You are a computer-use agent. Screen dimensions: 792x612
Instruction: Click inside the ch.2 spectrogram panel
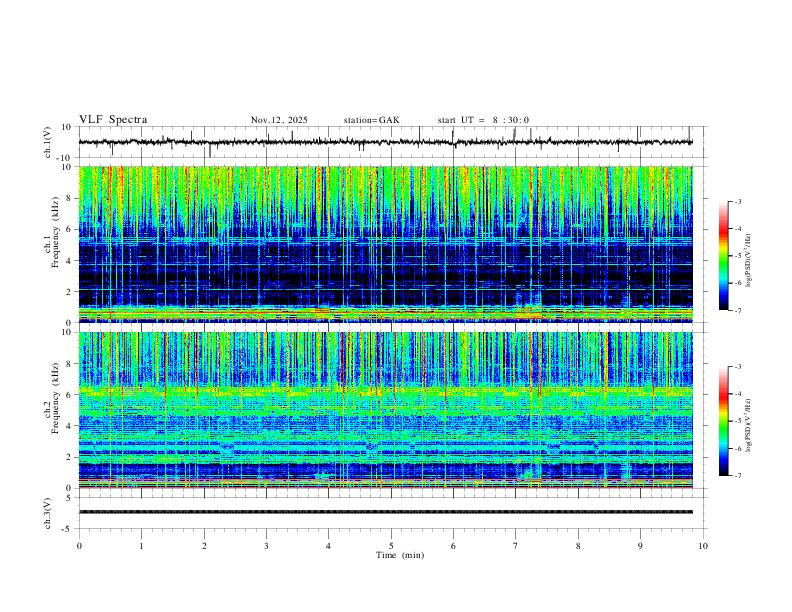(385, 410)
